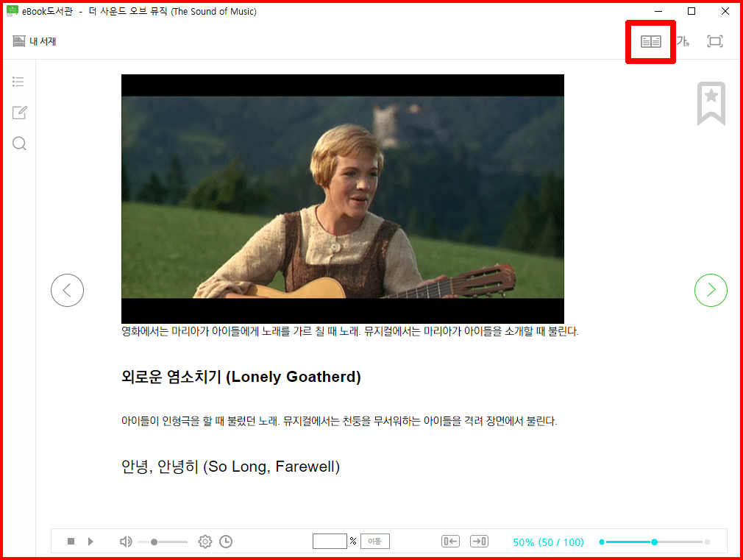Switch to two-page view layout
This screenshot has height=560, width=743.
[650, 42]
